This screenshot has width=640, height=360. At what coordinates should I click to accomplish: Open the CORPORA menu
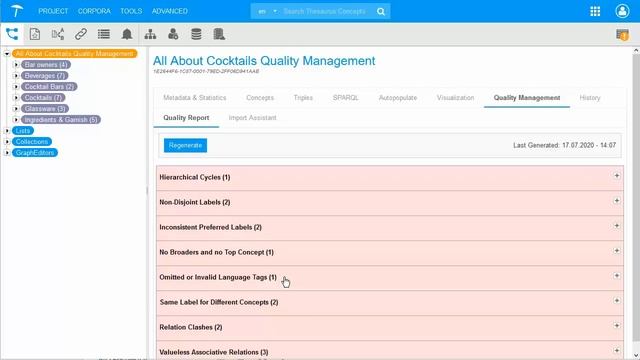tap(94, 11)
